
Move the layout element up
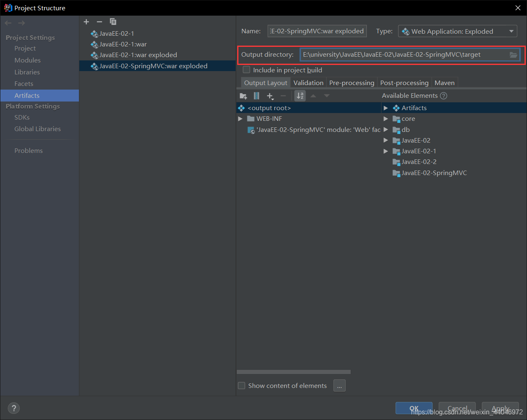coord(313,96)
